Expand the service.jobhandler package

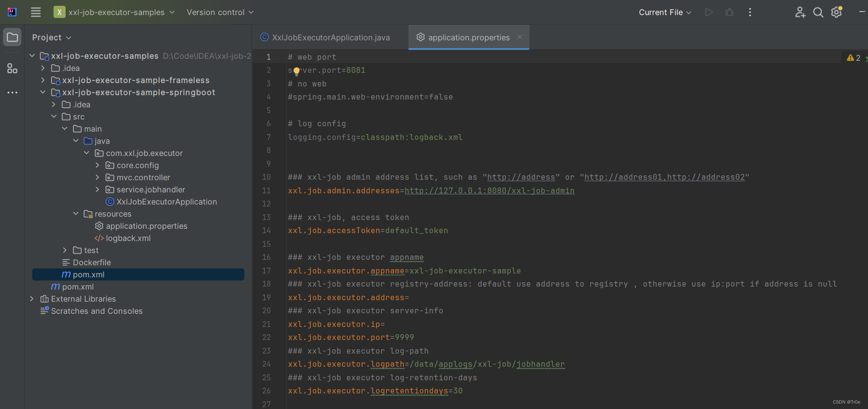click(97, 189)
